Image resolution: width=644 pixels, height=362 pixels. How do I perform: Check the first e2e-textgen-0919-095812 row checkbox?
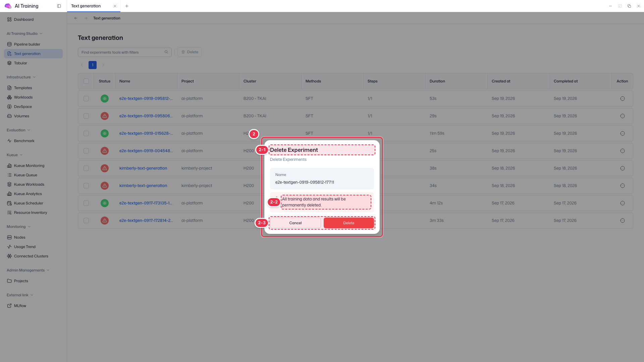(86, 99)
